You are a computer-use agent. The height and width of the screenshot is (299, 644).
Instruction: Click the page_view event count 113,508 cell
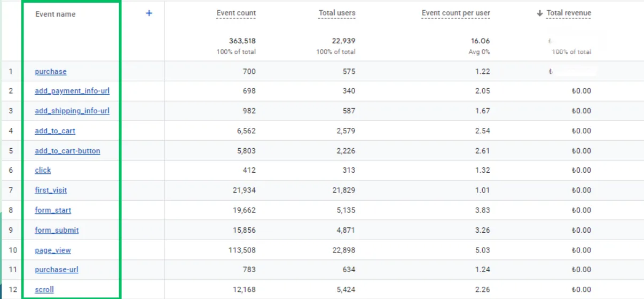coord(241,250)
